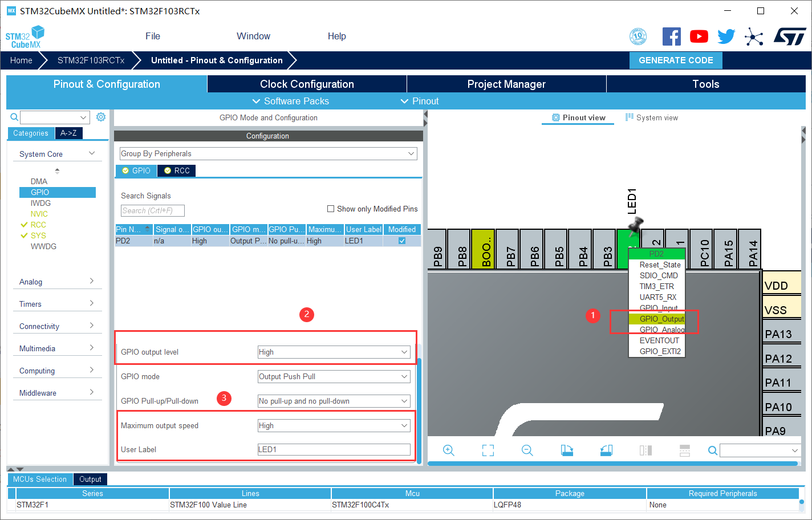This screenshot has width=812, height=520.
Task: Click the Search Signals input field
Action: [153, 210]
